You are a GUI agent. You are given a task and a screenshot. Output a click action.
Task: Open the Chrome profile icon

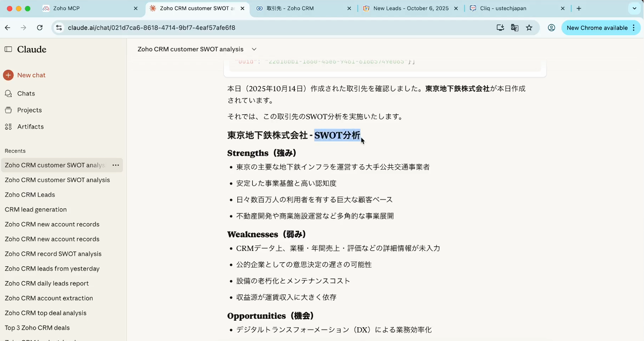[x=551, y=28]
